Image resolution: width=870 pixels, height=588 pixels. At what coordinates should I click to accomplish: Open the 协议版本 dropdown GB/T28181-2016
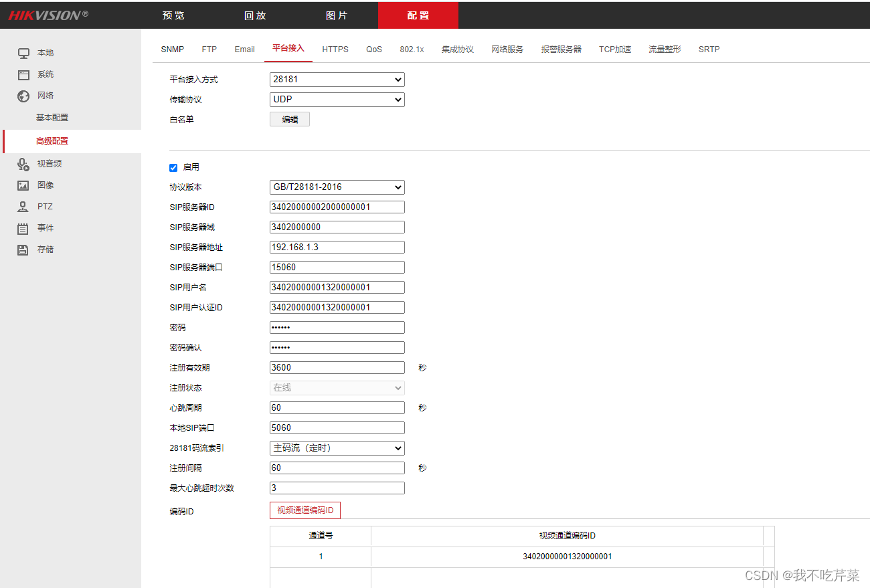[337, 187]
